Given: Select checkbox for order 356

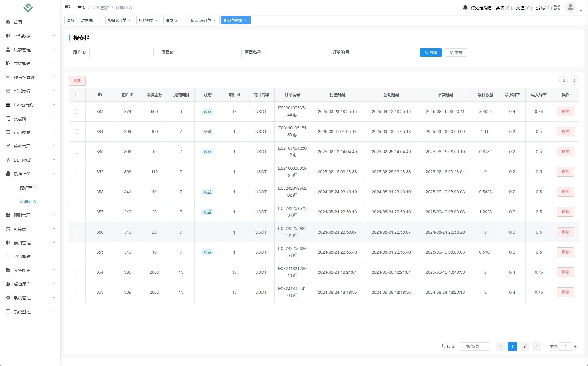Looking at the screenshot, I should pos(77,232).
